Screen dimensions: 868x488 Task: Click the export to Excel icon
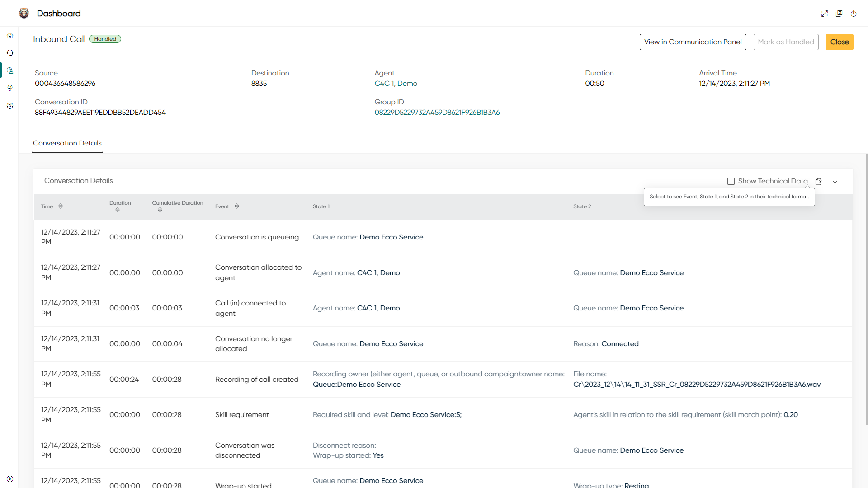(818, 182)
